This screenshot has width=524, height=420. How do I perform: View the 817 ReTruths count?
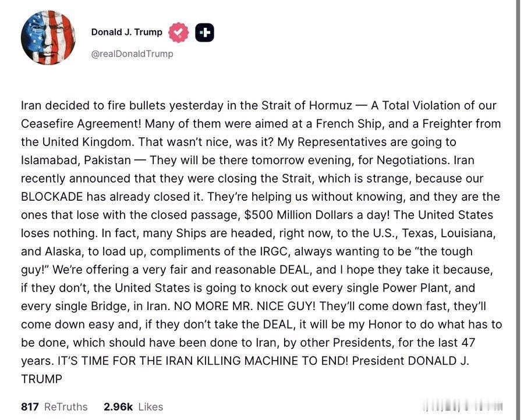(x=54, y=407)
